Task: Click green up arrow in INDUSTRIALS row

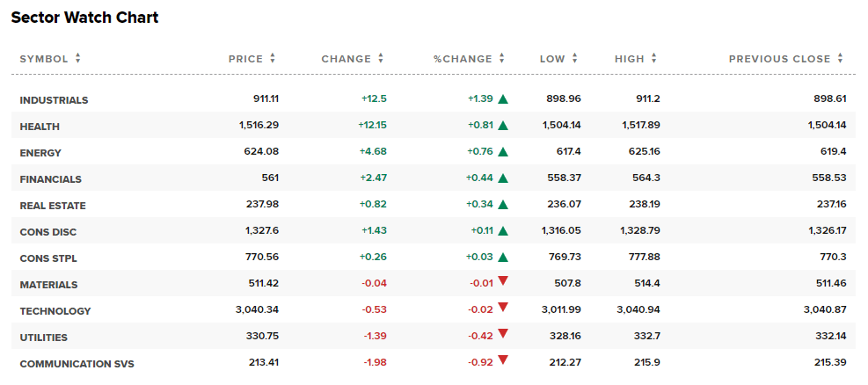Action: tap(503, 99)
